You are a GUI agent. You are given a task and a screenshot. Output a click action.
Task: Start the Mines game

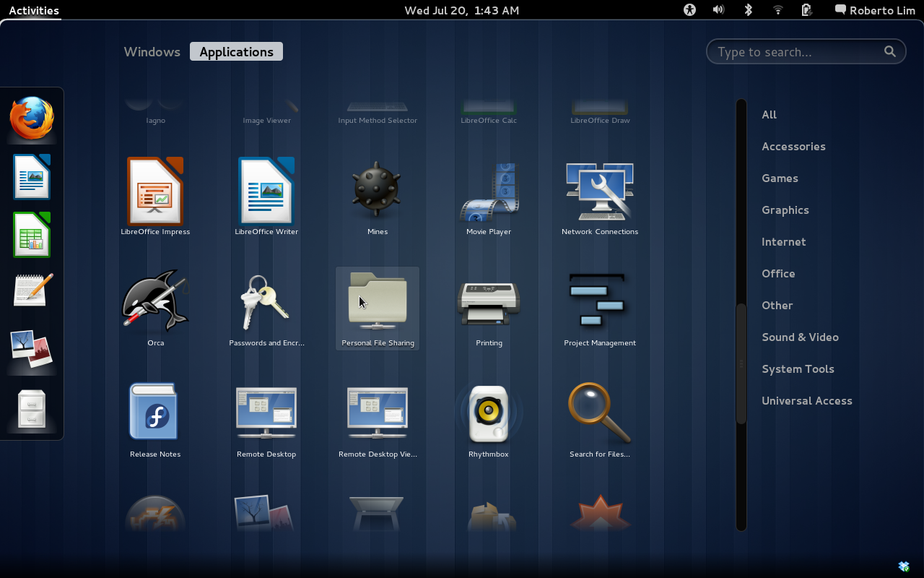tap(378, 191)
